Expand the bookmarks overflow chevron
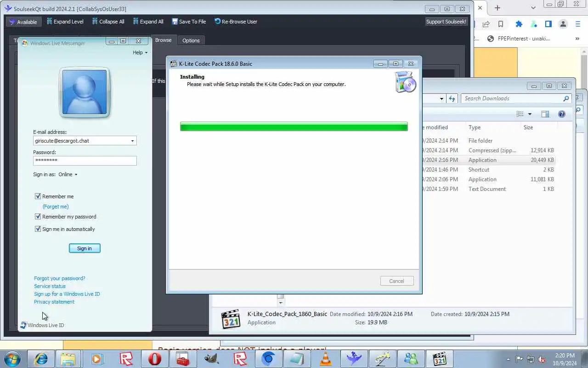The height and width of the screenshot is (368, 588). (x=577, y=39)
